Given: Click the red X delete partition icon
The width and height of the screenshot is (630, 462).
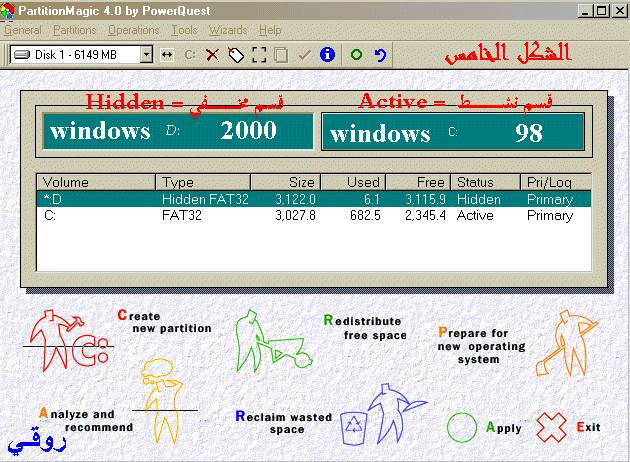Looking at the screenshot, I should pos(213,55).
